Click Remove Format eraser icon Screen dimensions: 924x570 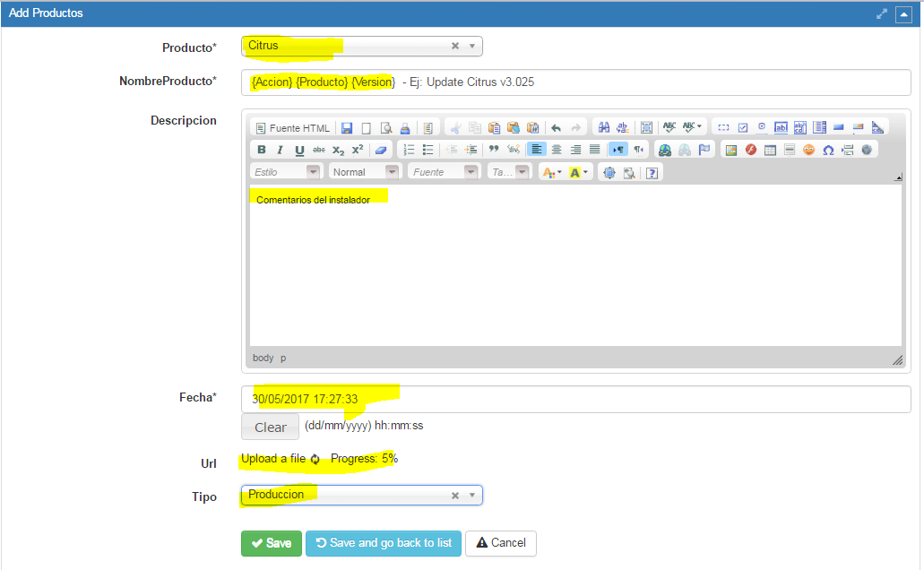tap(381, 150)
